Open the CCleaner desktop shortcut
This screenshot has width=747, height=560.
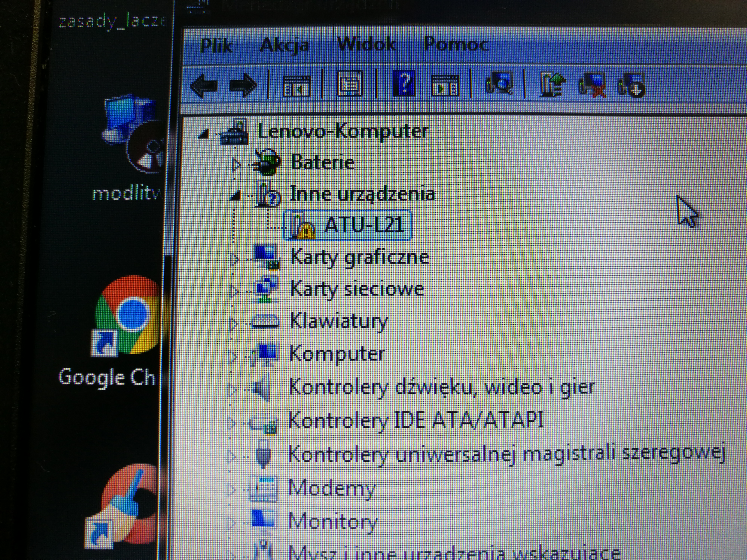tap(122, 506)
